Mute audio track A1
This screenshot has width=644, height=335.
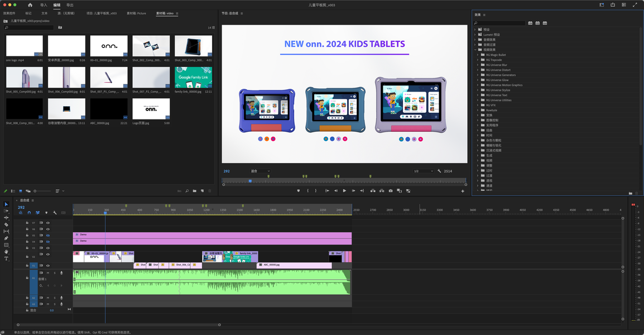(x=47, y=273)
